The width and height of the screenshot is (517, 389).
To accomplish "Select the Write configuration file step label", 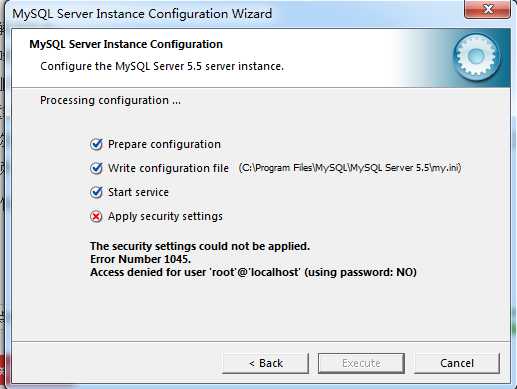I will tap(168, 168).
